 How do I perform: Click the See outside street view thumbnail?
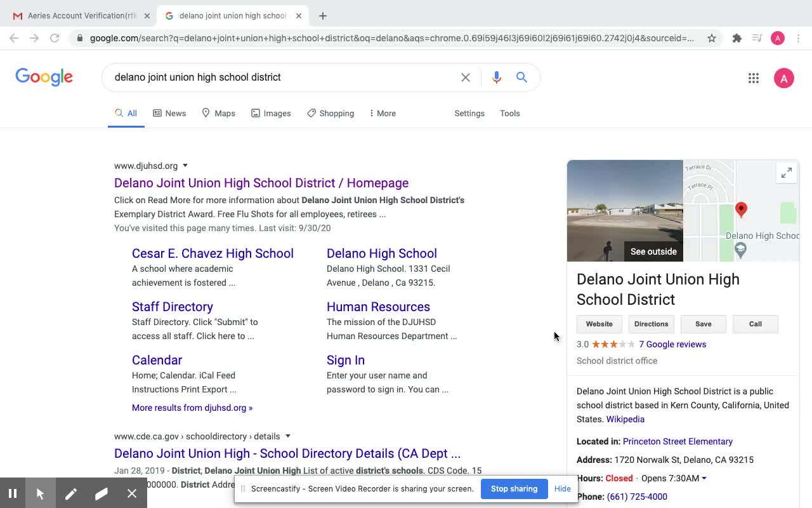[x=625, y=211]
